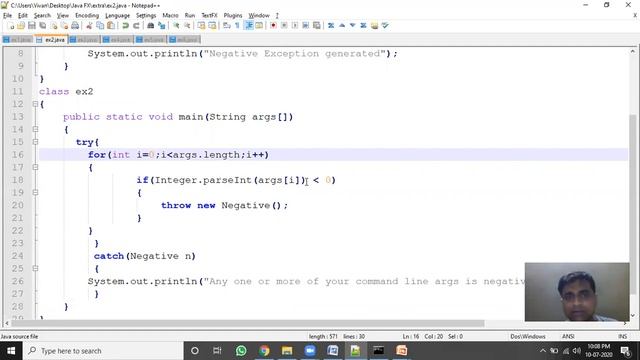This screenshot has height=360, width=640.
Task: Switch to the ex3.java tab
Action: click(x=84, y=40)
